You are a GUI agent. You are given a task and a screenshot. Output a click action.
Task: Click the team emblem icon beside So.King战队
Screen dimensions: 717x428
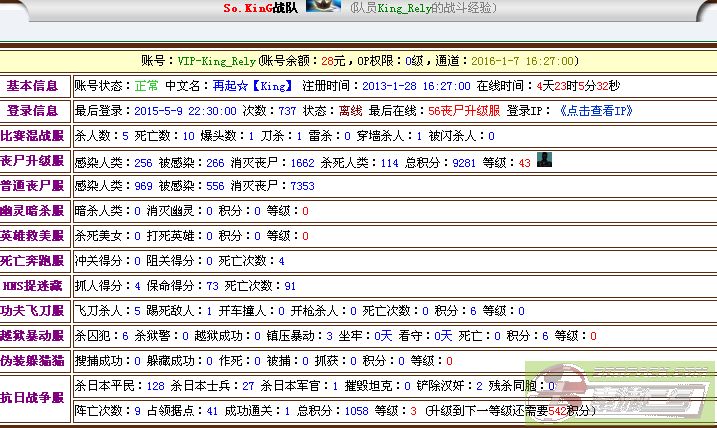[x=323, y=6]
